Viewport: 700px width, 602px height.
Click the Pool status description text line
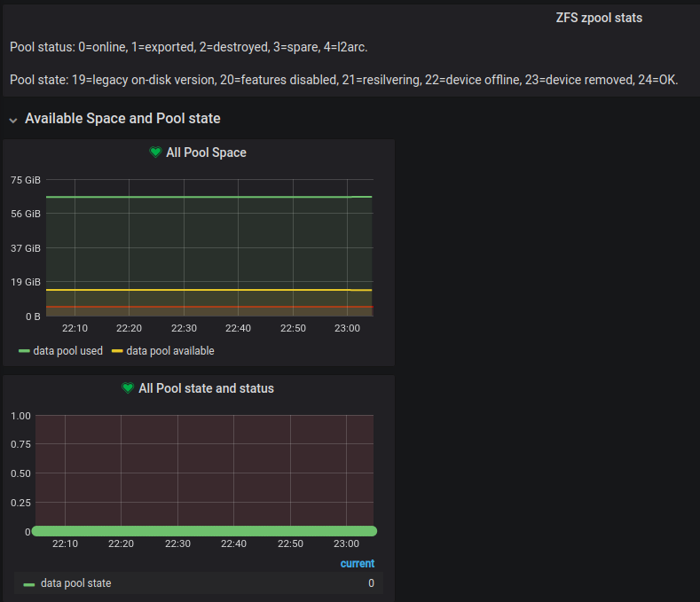click(x=194, y=47)
